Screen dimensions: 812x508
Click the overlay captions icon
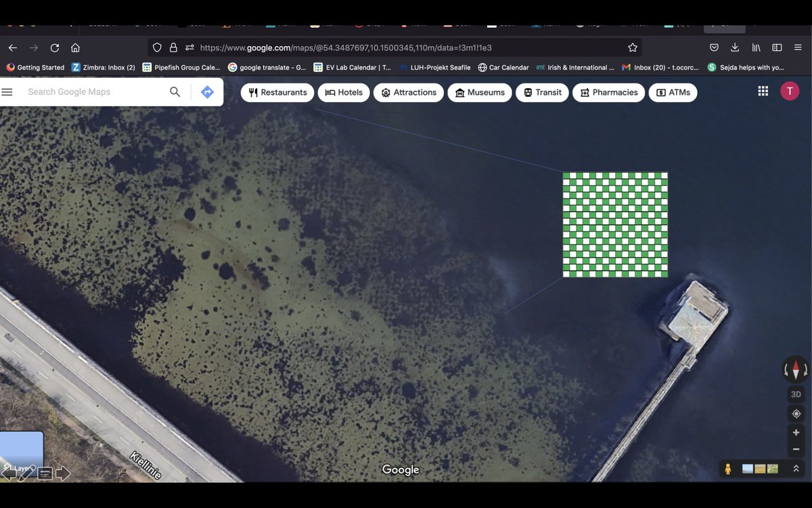point(45,473)
